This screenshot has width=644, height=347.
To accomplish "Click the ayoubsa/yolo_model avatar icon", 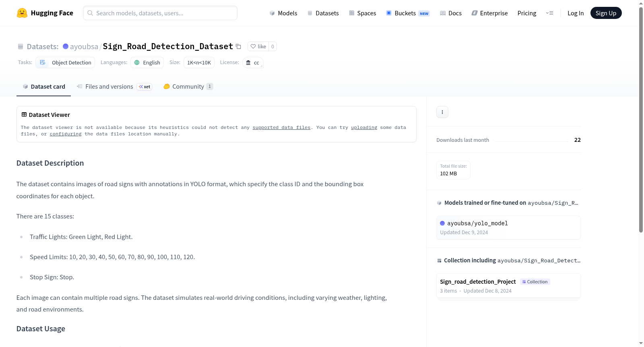I will 442,223.
